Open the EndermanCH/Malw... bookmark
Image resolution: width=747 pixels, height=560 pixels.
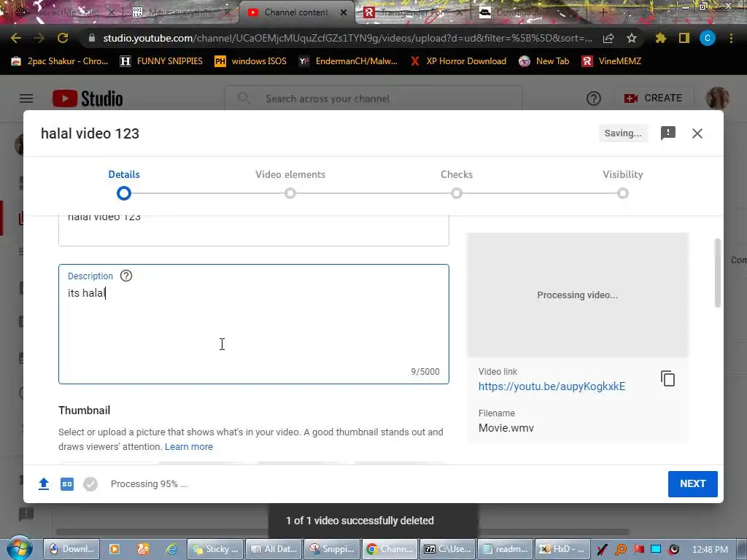[348, 61]
